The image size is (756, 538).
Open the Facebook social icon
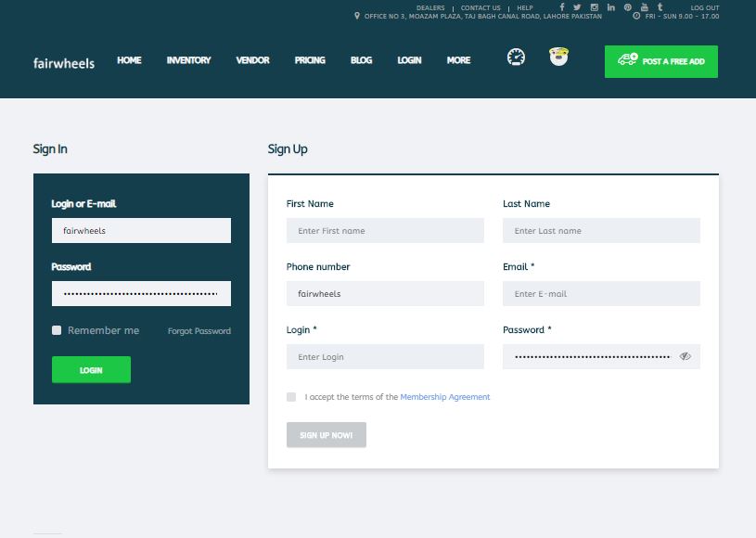pyautogui.click(x=562, y=7)
